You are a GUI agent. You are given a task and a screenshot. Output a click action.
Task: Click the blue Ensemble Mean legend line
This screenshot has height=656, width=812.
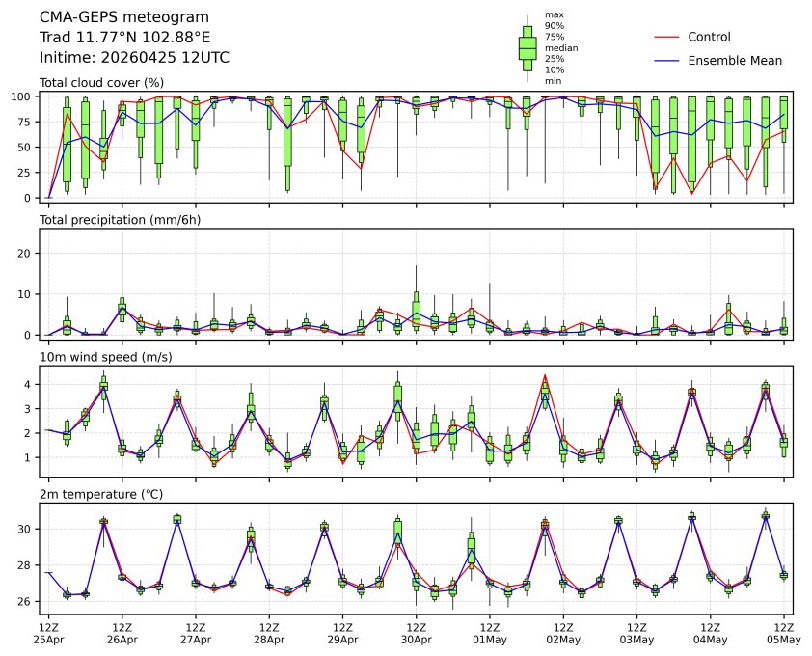667,61
